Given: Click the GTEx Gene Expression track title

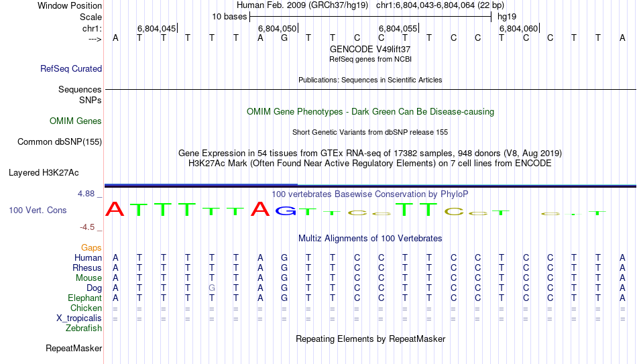Looking at the screenshot, I should pyautogui.click(x=370, y=153).
